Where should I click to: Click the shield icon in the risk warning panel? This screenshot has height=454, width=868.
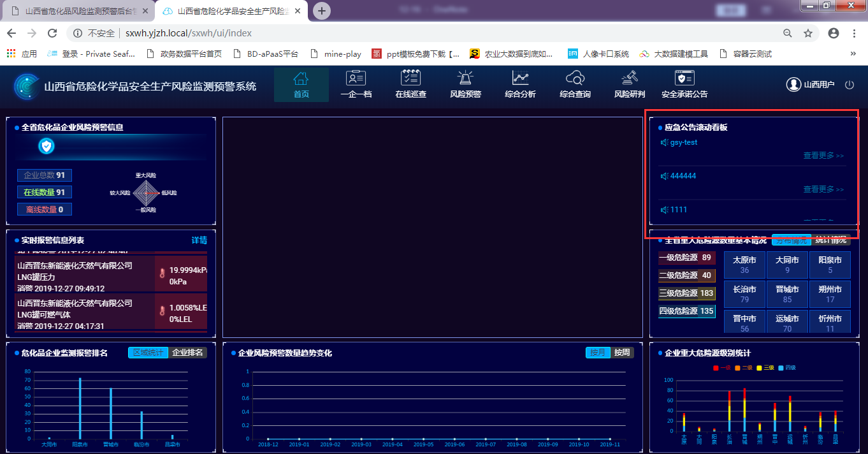tap(47, 147)
